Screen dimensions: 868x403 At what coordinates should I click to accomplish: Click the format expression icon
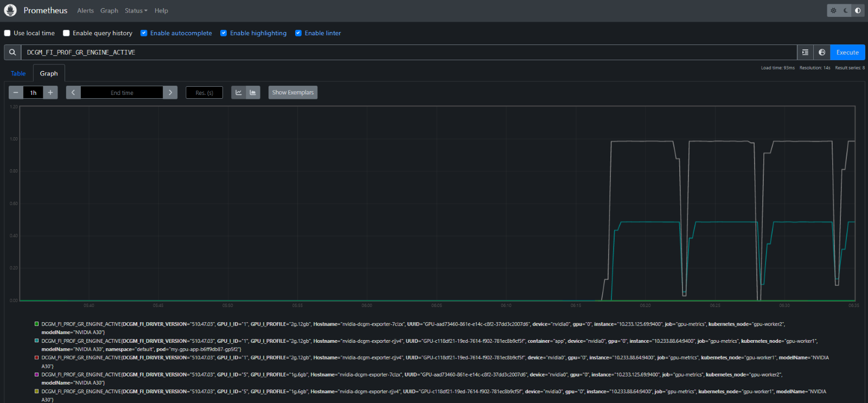point(805,53)
